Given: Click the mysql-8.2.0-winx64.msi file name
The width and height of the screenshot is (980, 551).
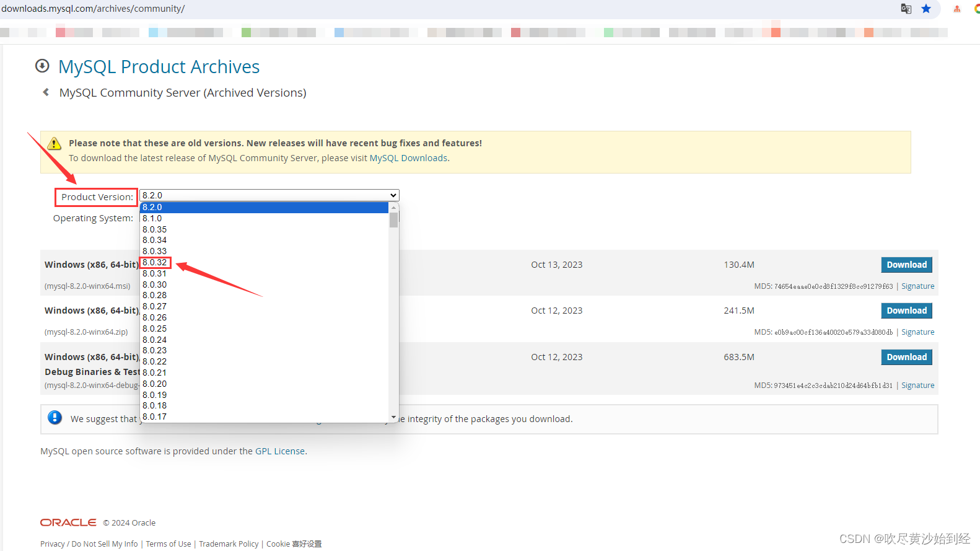Looking at the screenshot, I should [x=87, y=286].
